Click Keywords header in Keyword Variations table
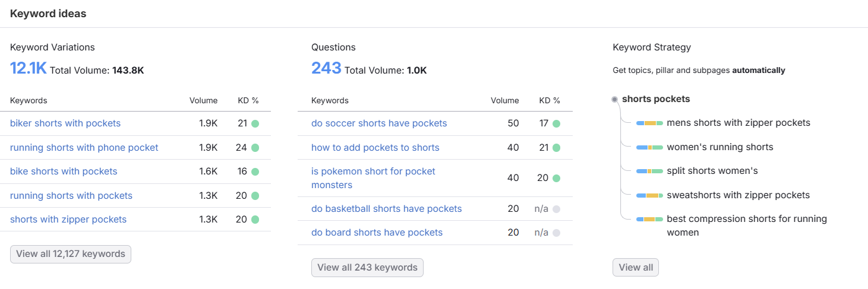This screenshot has width=868, height=289. pyautogui.click(x=29, y=101)
